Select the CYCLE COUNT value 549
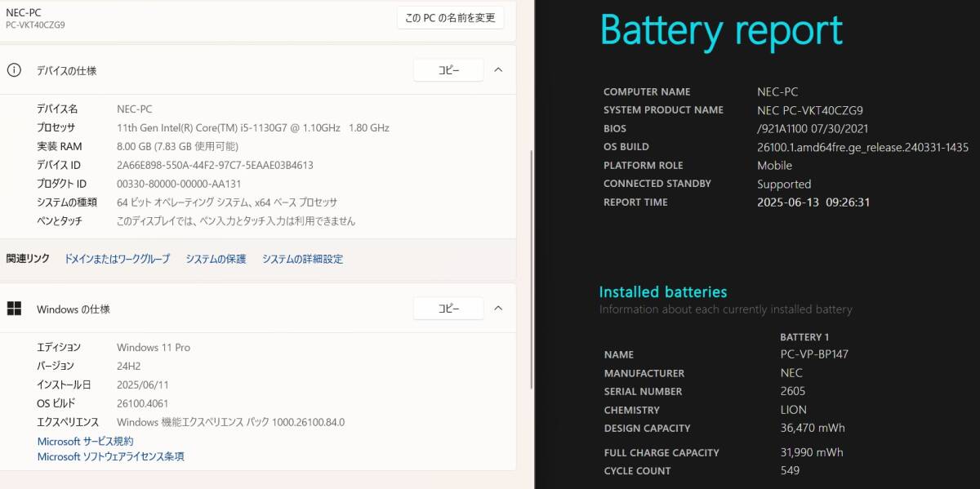The image size is (980, 489). (x=790, y=470)
